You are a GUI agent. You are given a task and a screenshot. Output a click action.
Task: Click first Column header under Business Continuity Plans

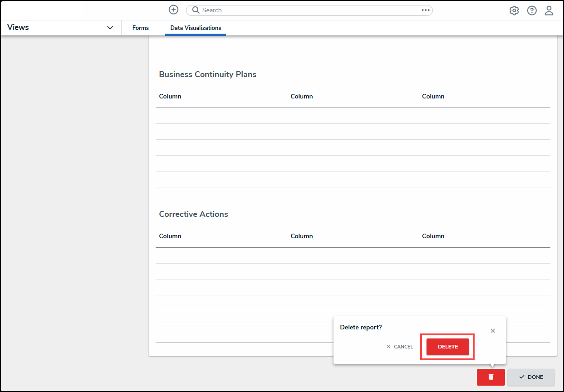click(x=170, y=96)
